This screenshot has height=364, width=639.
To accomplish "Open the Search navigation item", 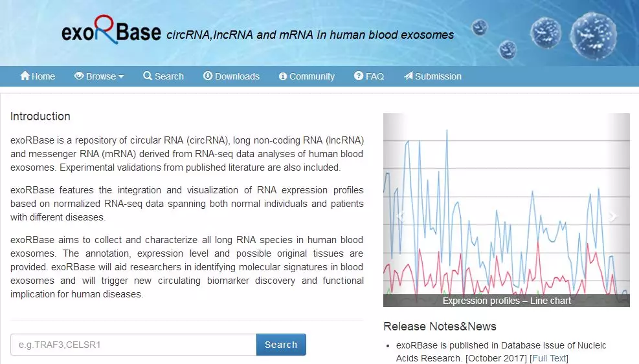I will pos(163,76).
